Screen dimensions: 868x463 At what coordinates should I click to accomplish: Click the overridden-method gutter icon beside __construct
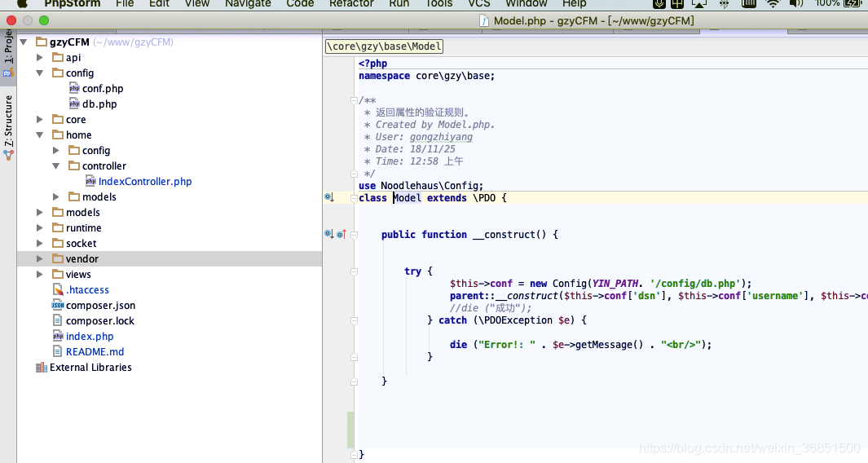[x=329, y=234]
